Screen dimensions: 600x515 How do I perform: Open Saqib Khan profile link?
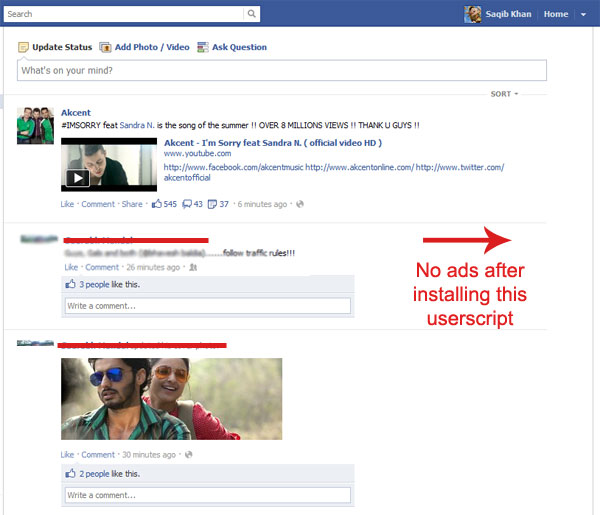point(508,14)
